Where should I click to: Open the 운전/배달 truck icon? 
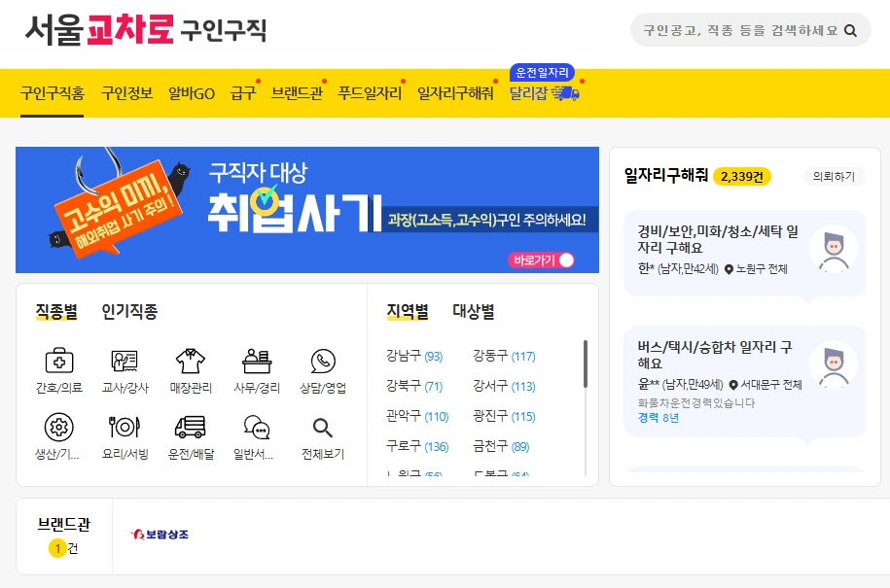click(191, 427)
